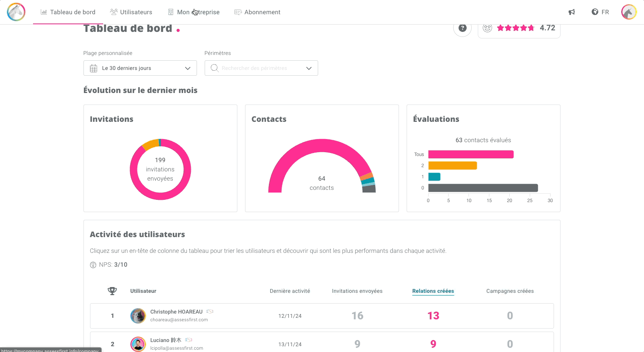This screenshot has width=644, height=352.
Task: Click the calendar icon in date range
Action: coord(93,68)
